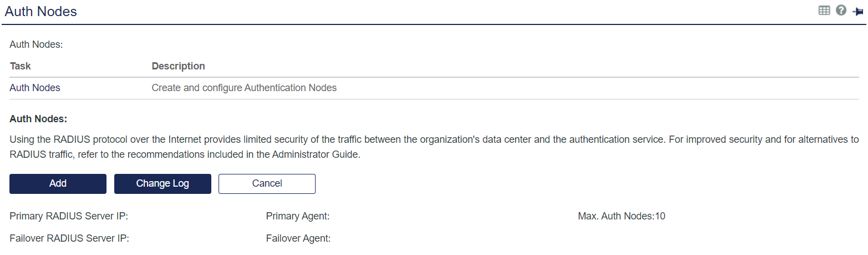This screenshot has width=868, height=255.
Task: Click the Auth Nodes page title
Action: coord(41,12)
